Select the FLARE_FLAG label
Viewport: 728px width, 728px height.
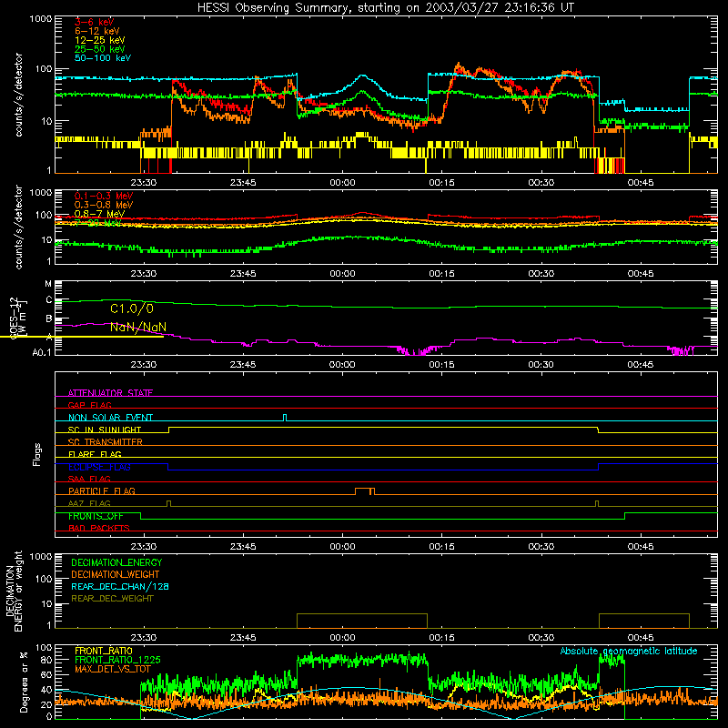[x=95, y=454]
